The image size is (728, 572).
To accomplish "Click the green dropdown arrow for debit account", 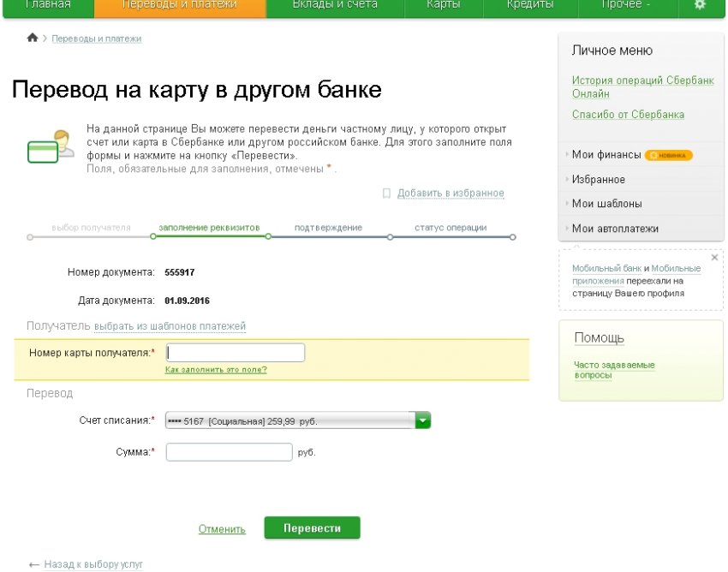I will 422,420.
